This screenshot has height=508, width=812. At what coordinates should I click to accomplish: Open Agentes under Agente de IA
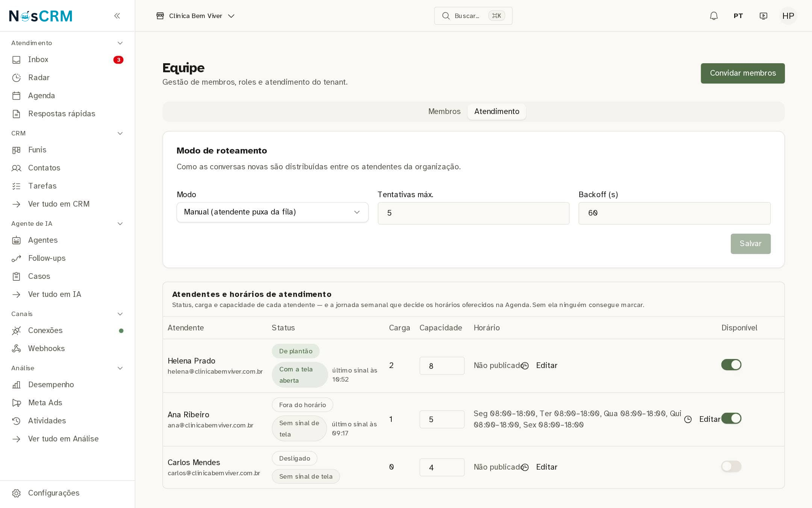[67, 240]
